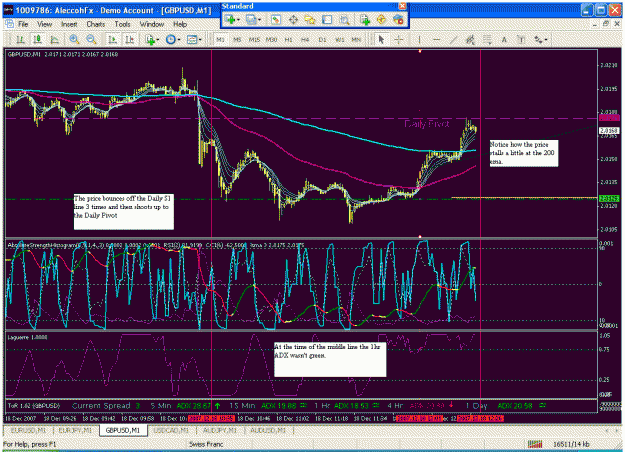Switch to the EURJPY,M1 chart tab
Screen dimensions: 625x452
pos(75,430)
